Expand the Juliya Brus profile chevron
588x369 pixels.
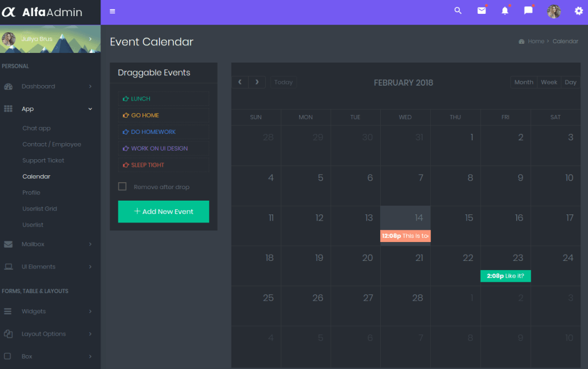tap(90, 39)
